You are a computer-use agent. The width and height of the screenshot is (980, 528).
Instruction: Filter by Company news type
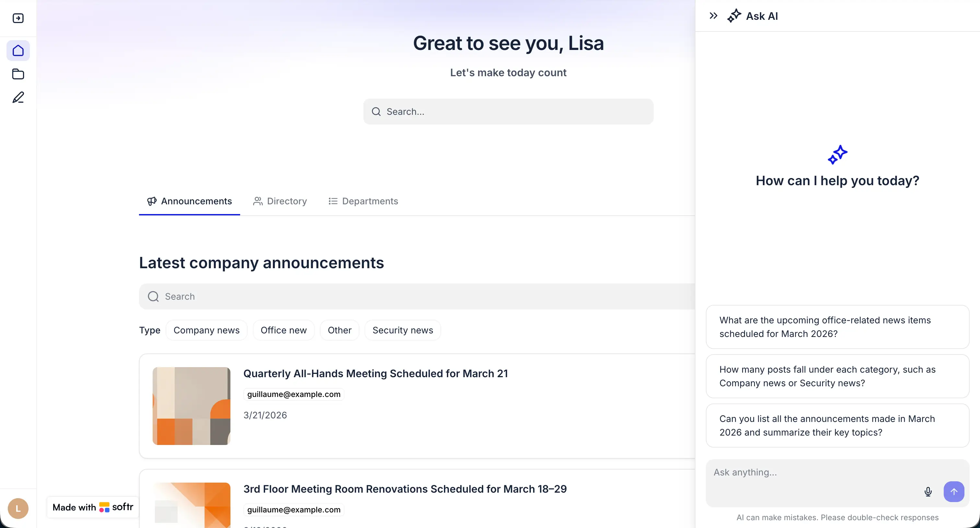tap(206, 330)
